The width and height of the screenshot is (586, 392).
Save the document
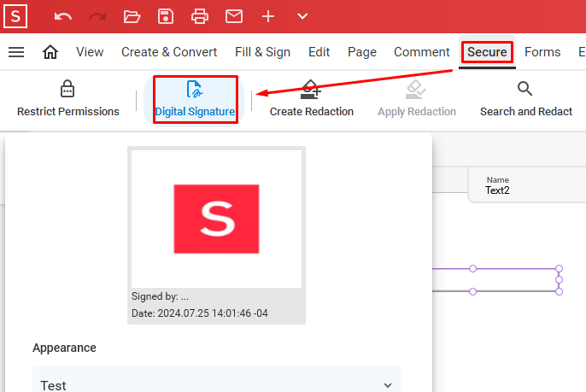(x=166, y=16)
